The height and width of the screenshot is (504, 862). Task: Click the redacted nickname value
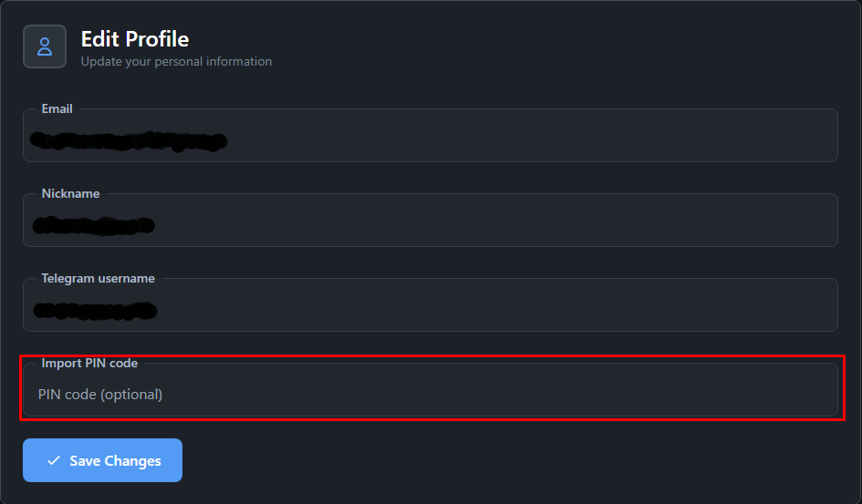pyautogui.click(x=93, y=226)
